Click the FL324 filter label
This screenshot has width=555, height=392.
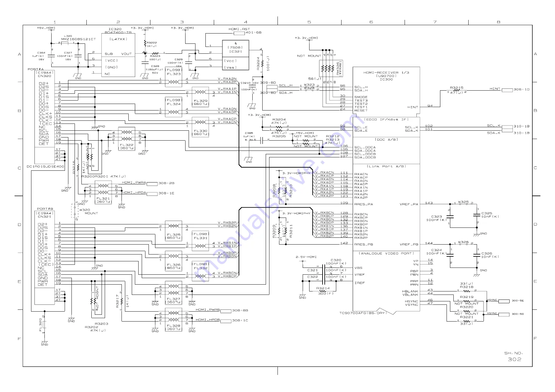[174, 104]
